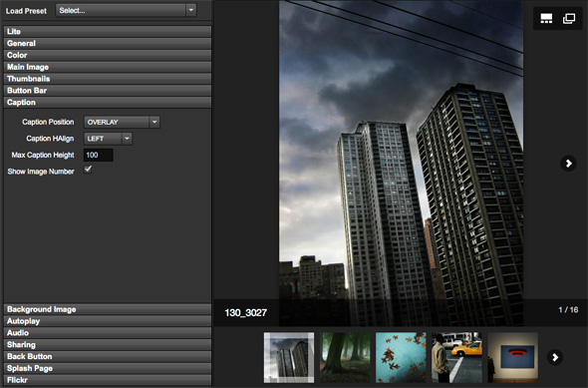Viewport: 588px width, 388px height.
Task: Expand the Thumbnails section
Action: pyautogui.click(x=108, y=79)
